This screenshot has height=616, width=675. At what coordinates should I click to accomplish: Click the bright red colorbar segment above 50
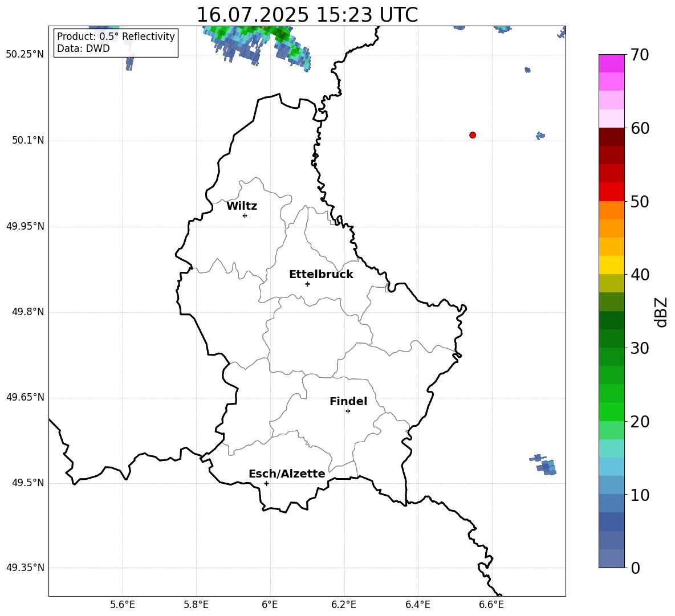[611, 192]
